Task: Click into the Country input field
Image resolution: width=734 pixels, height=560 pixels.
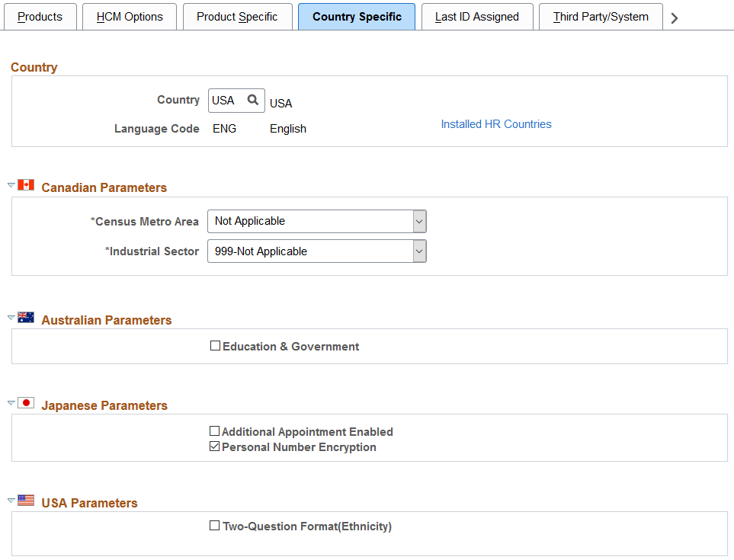Action: click(228, 101)
